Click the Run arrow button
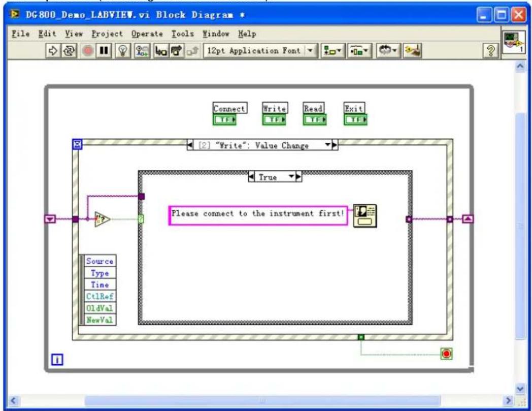This screenshot has height=411, width=532. (x=53, y=51)
